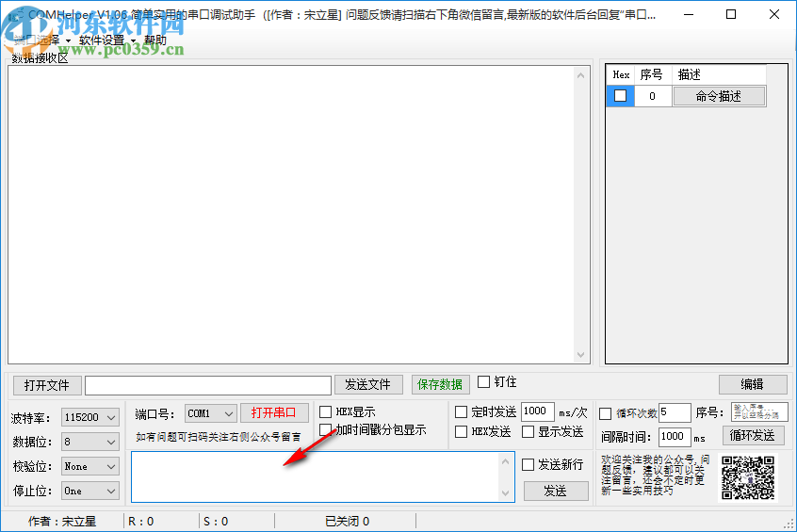Open the 软件设置 menu

click(106, 40)
